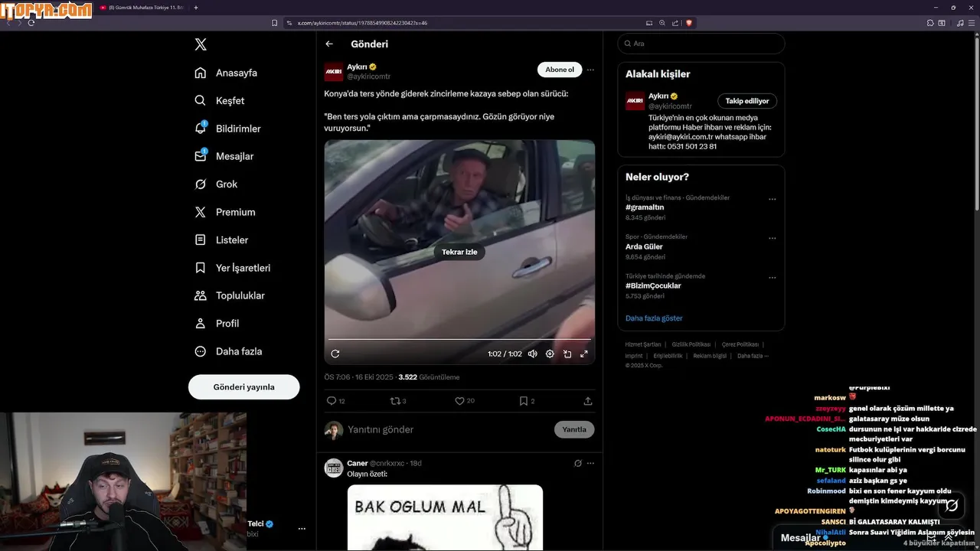Open Listeler page
The height and width of the screenshot is (551, 980).
tap(221, 240)
